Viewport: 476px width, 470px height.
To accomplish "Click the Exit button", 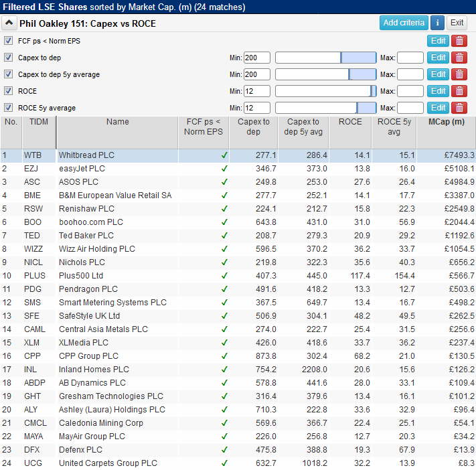I will coord(457,23).
